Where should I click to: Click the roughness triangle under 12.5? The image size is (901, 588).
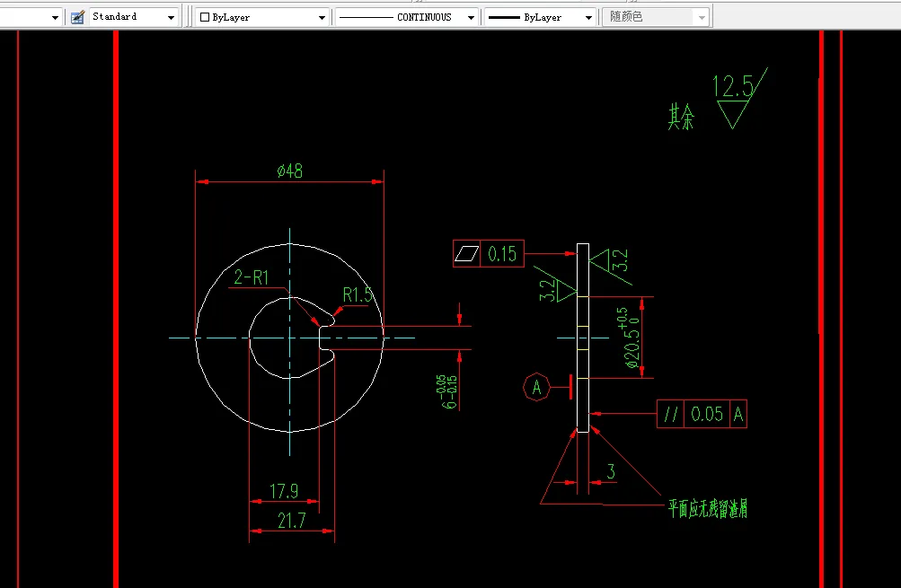tap(733, 114)
